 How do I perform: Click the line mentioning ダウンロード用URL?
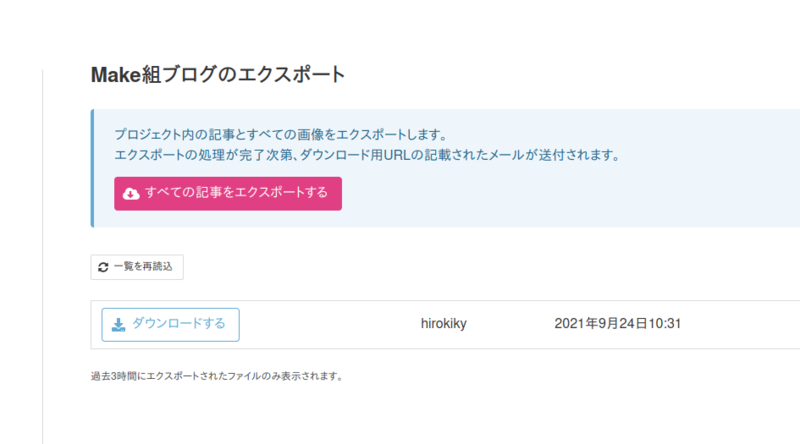[x=366, y=155]
